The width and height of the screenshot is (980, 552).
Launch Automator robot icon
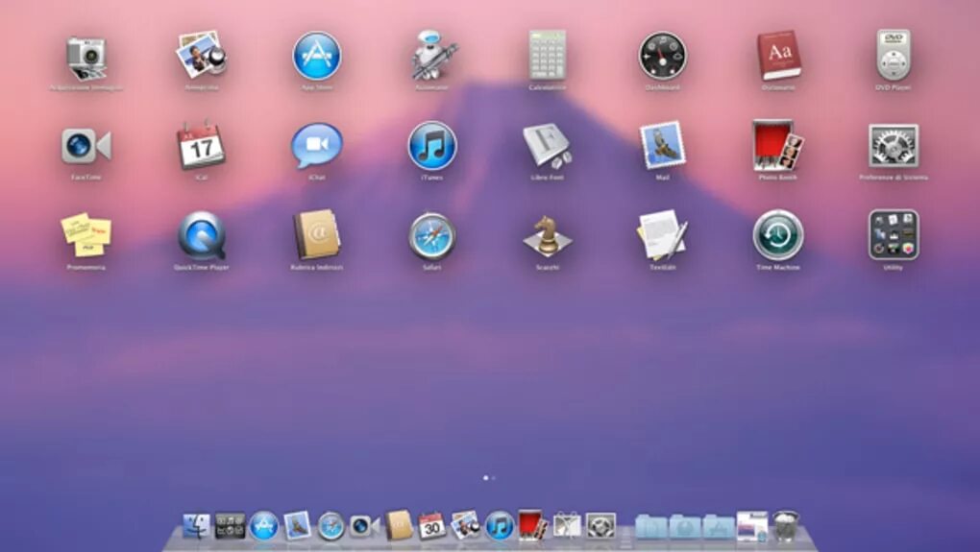(432, 55)
